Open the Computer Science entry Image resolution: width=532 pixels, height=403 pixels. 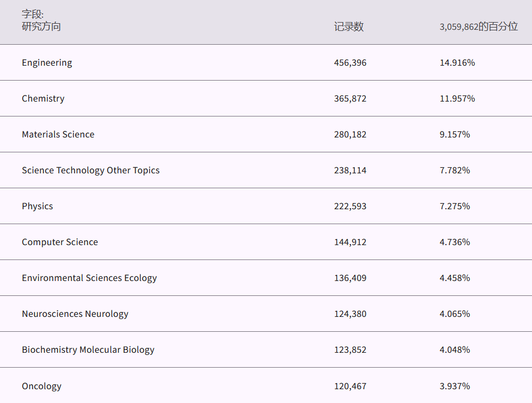pos(60,242)
